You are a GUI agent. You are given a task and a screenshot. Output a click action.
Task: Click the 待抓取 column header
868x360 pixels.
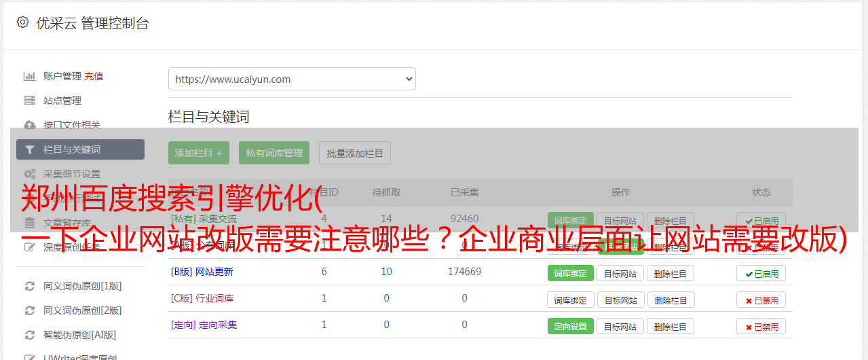coord(386,192)
